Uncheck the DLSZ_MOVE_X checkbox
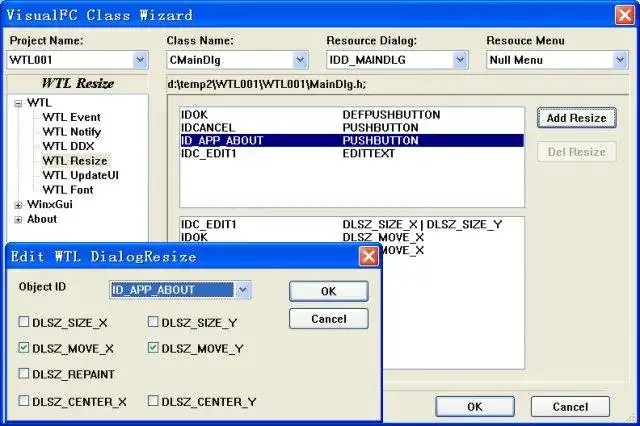 click(x=24, y=348)
